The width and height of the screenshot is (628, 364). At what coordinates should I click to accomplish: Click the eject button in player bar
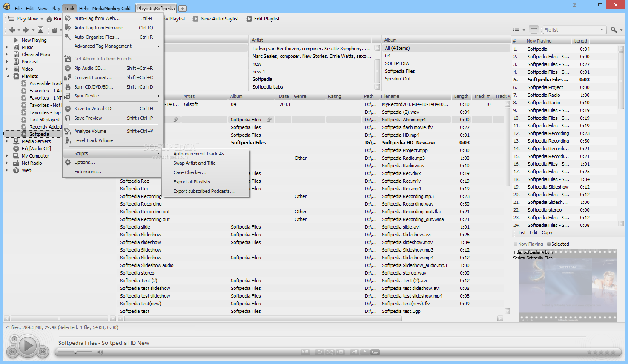(365, 352)
